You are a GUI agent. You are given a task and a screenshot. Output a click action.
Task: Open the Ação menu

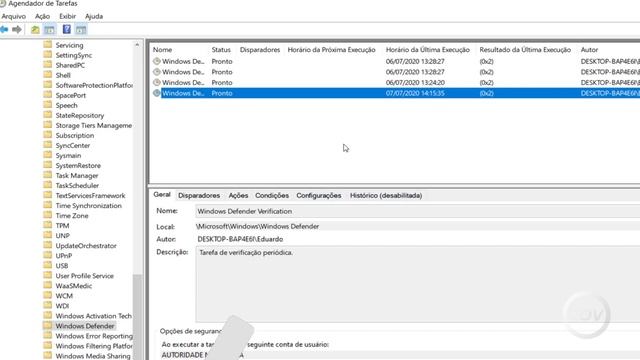(x=42, y=16)
